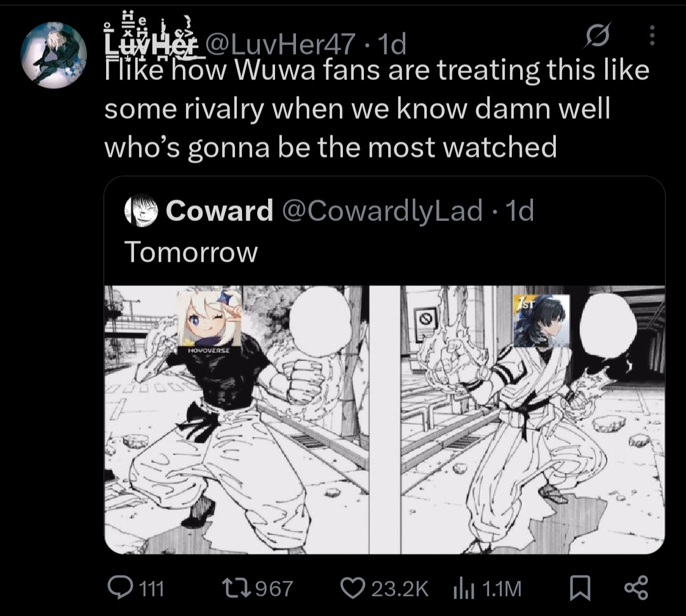Viewport: 686px width, 616px height.
Task: Open the right manga panel image
Action: click(533, 420)
